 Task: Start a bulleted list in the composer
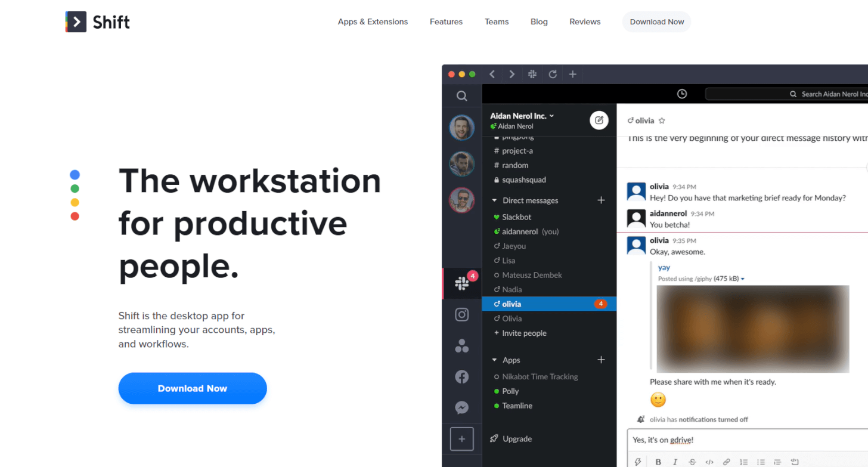coord(761,462)
